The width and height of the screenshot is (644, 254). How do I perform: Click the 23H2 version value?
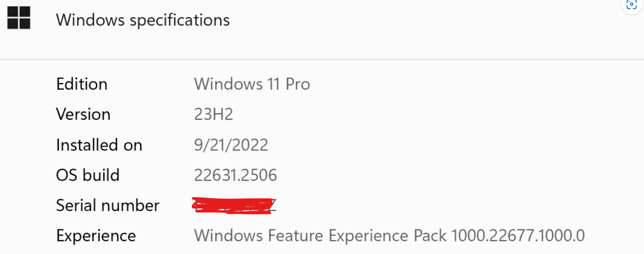click(x=213, y=114)
